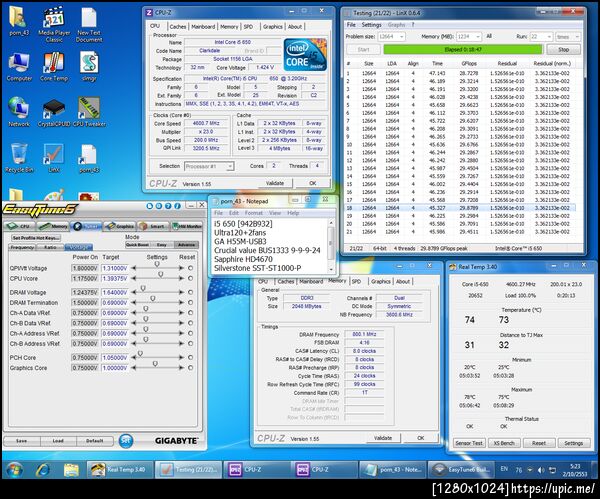Image resolution: width=600 pixels, height=499 pixels.
Task: Click the EasyTune6 round Set button
Action: coord(126,441)
